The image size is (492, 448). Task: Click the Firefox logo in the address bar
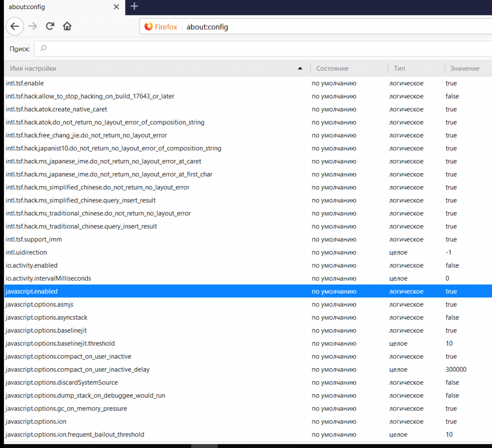(149, 26)
